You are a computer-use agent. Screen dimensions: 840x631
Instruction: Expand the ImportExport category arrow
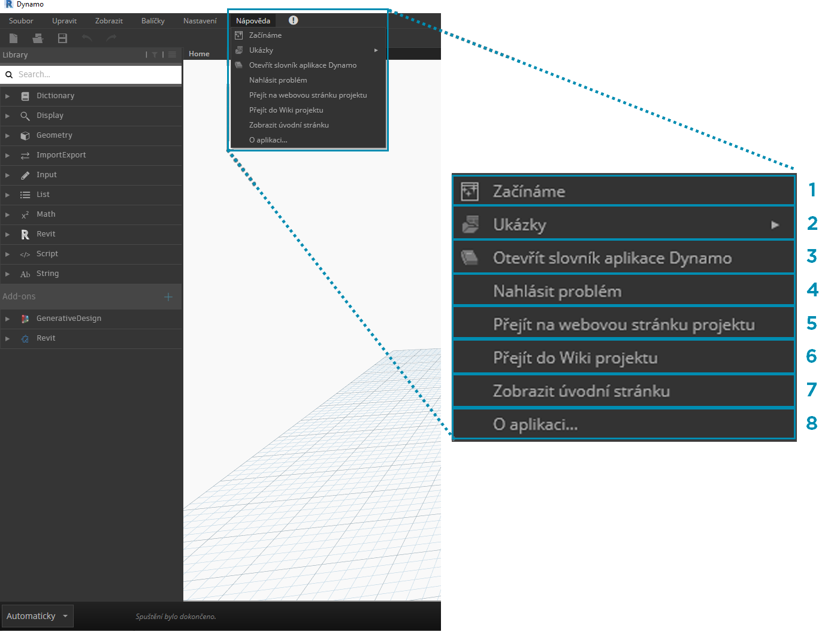pos(7,155)
